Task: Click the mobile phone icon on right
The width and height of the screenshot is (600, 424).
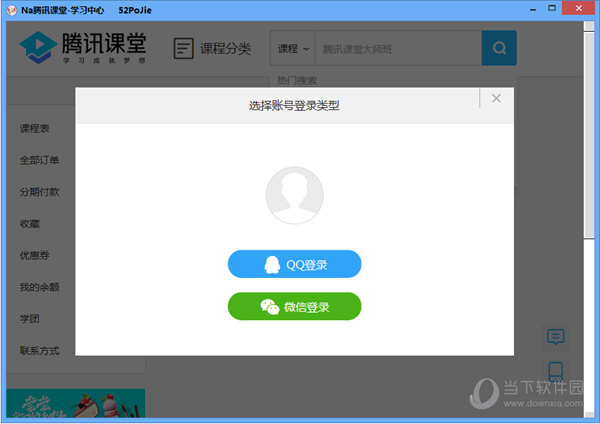Action: click(556, 370)
